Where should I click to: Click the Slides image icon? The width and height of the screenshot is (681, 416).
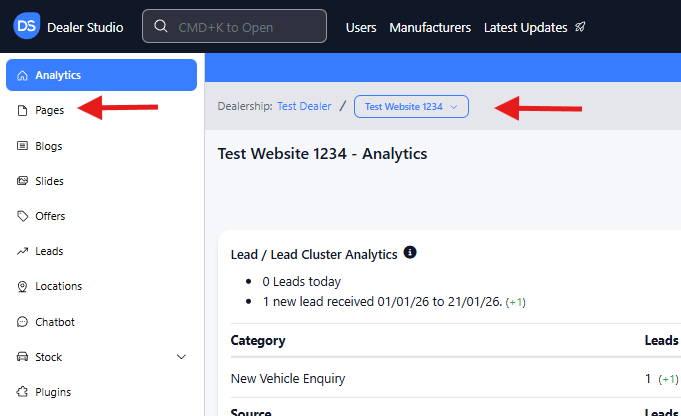23,181
